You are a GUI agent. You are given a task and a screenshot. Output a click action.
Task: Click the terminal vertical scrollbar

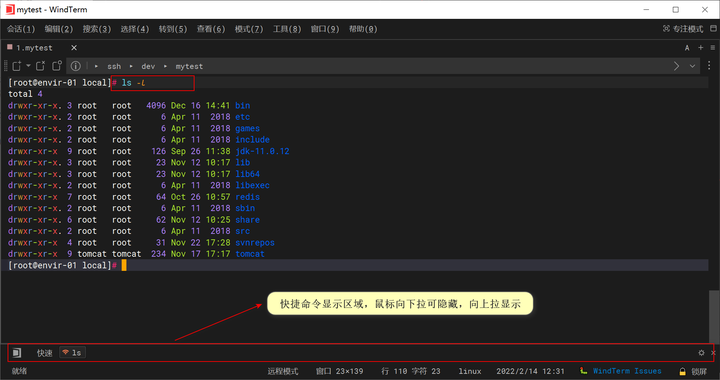(x=714, y=317)
